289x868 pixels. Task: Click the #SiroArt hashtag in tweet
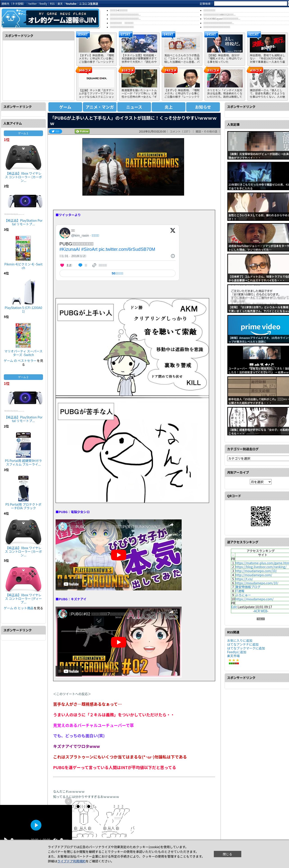click(89, 249)
